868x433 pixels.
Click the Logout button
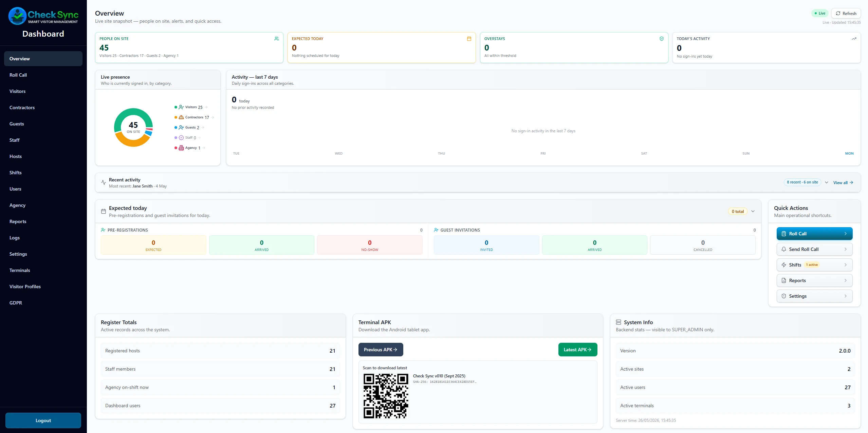43,420
